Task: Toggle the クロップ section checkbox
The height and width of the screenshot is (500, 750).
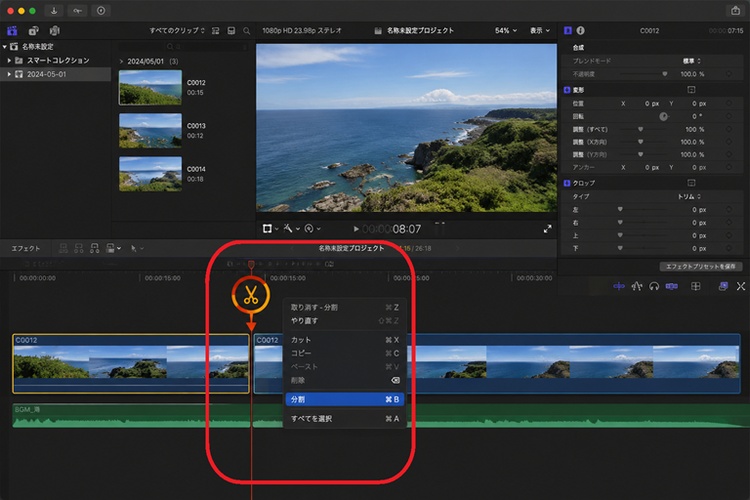Action: tap(567, 183)
